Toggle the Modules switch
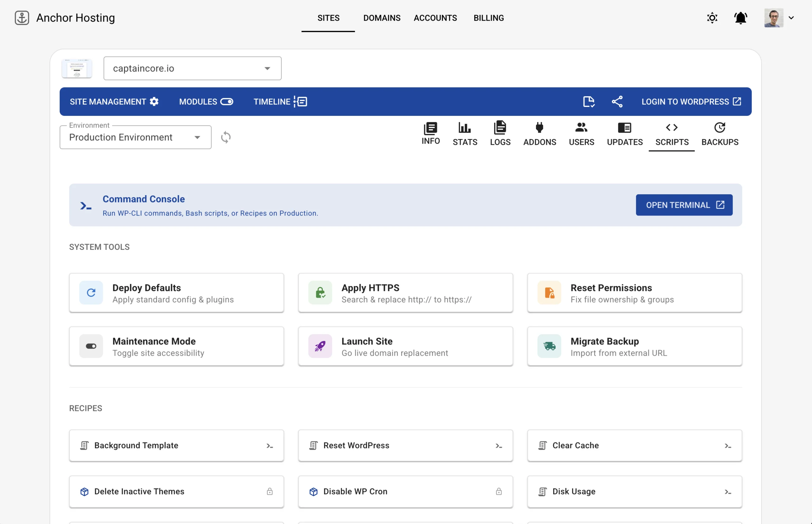This screenshot has height=524, width=812. (226, 101)
